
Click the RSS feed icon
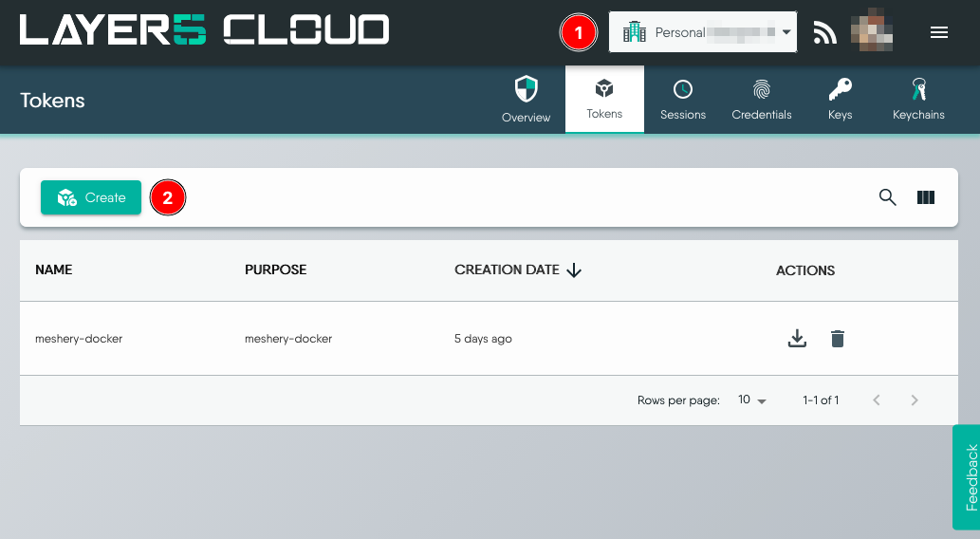pyautogui.click(x=825, y=33)
